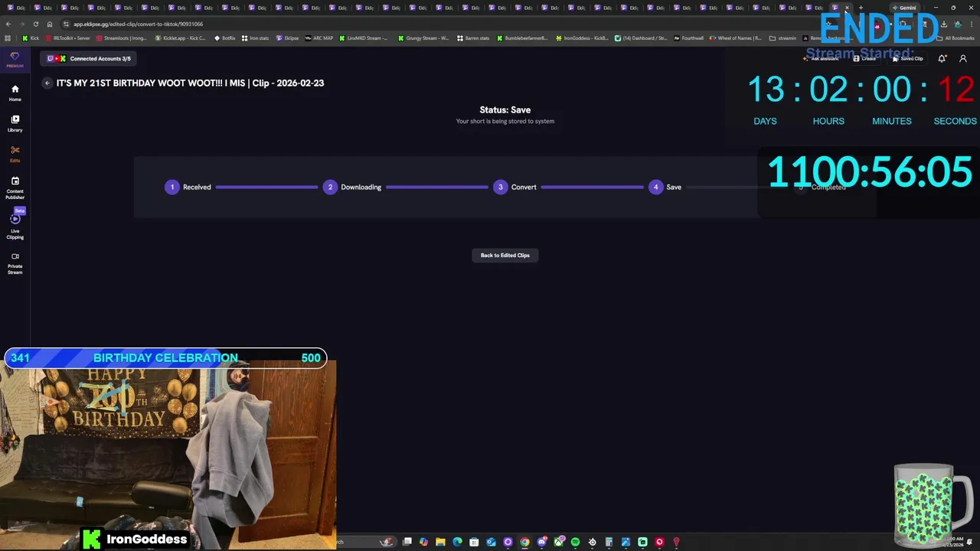
Task: Open Private Stream in the sidebar
Action: [x=15, y=262]
